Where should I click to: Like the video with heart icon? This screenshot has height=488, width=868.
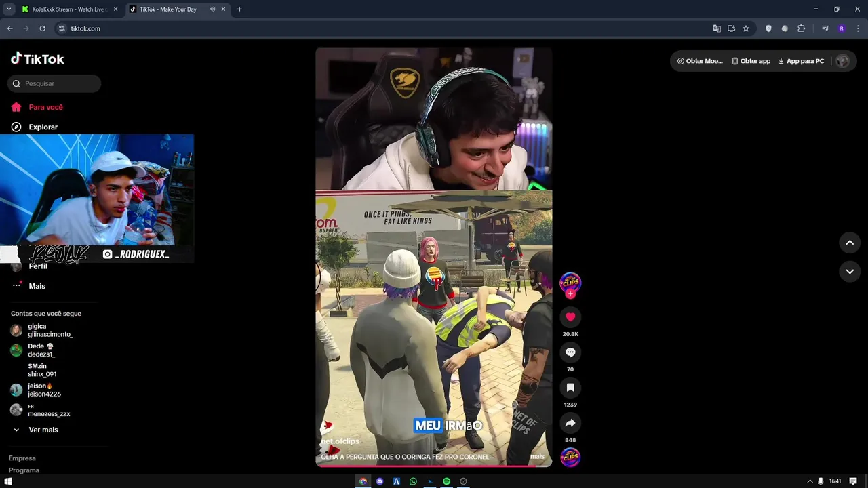tap(570, 317)
